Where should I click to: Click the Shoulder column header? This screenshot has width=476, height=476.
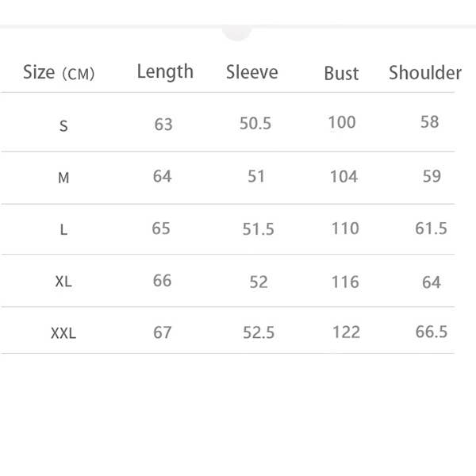coord(425,73)
